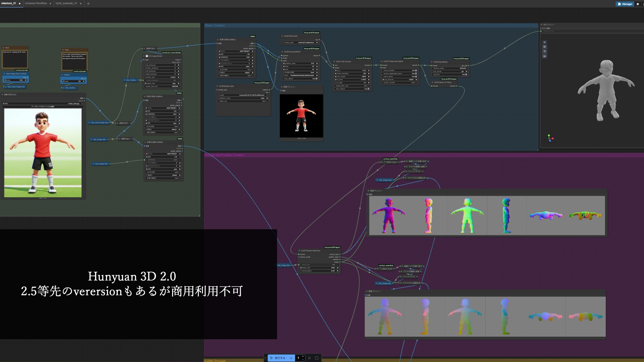Screen dimensions: 644x362
Task: Toggle remove_floaters in Hy3D Postprocess Mesh
Action: [x=416, y=70]
